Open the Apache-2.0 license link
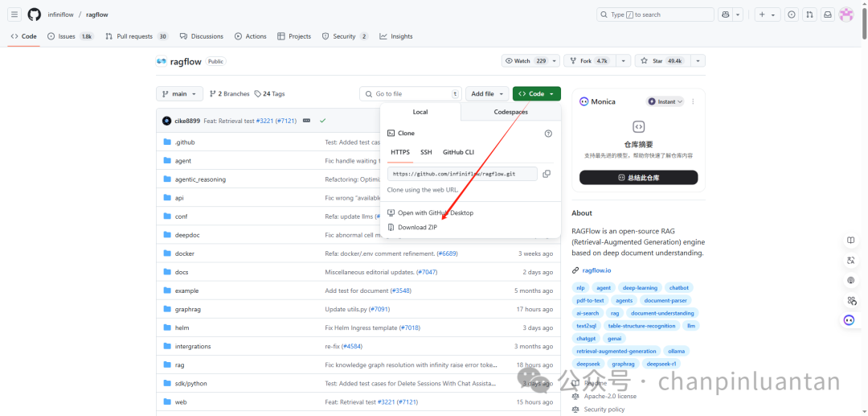Viewport: 868px width, 416px height. [609, 396]
